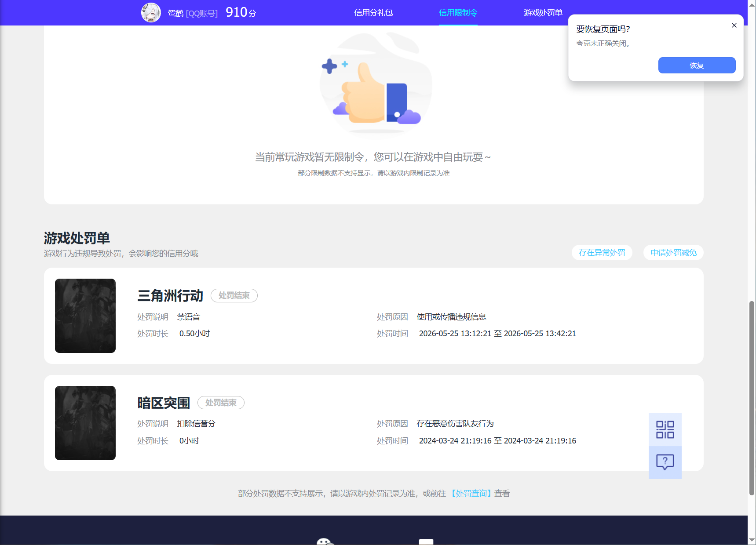Screen dimensions: 756x545
Task: Click the 恢复 button
Action: [x=697, y=65]
